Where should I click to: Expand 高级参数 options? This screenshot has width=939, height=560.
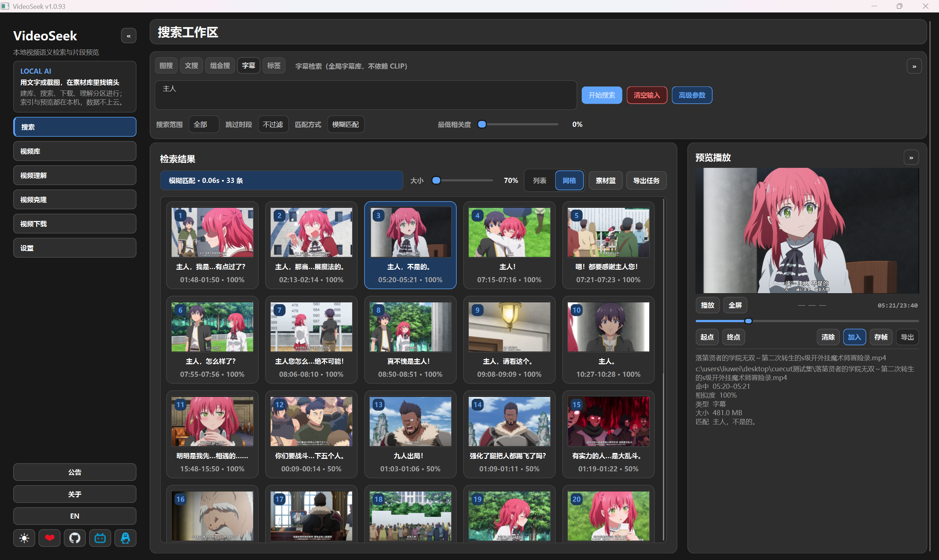coord(692,95)
